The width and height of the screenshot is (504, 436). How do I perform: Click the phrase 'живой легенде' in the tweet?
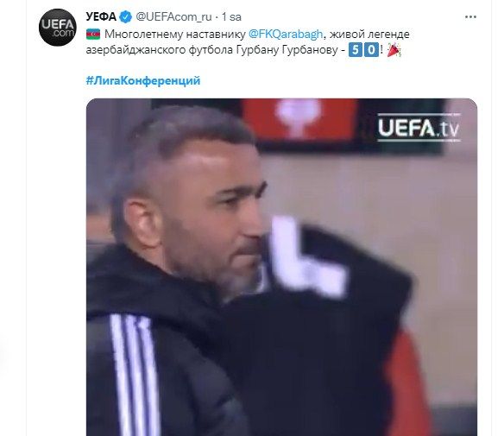[369, 34]
